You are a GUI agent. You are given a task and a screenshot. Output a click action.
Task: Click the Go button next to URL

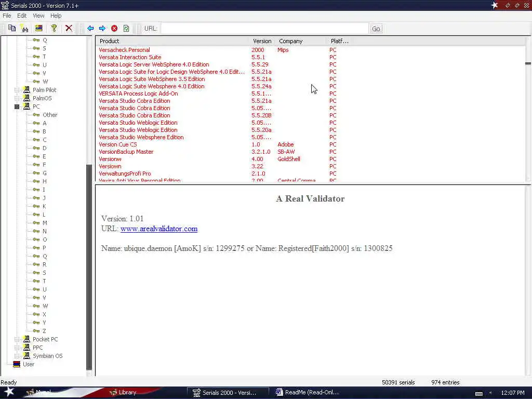click(x=376, y=29)
